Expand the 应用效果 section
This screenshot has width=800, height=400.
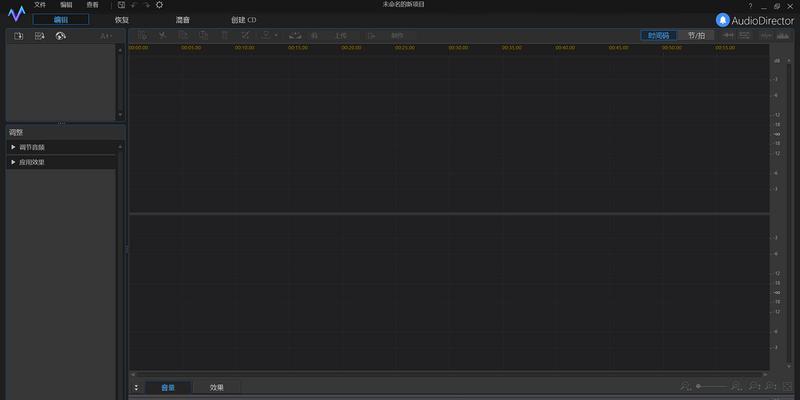pyautogui.click(x=61, y=162)
